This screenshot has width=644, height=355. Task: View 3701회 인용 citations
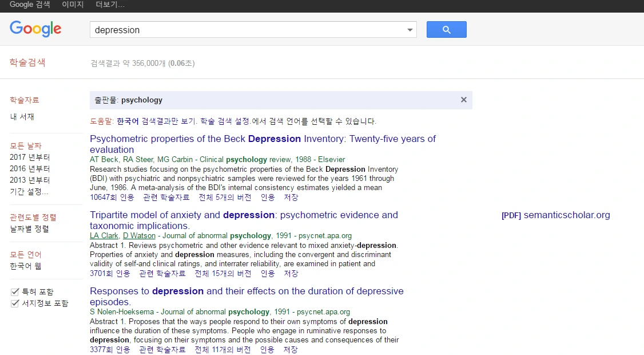point(110,274)
